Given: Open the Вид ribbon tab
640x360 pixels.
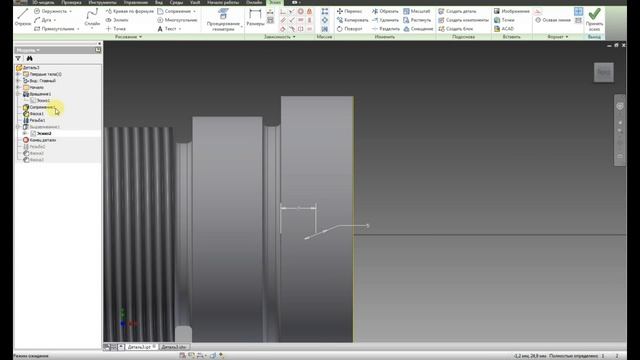Looking at the screenshot, I should pos(159,2).
